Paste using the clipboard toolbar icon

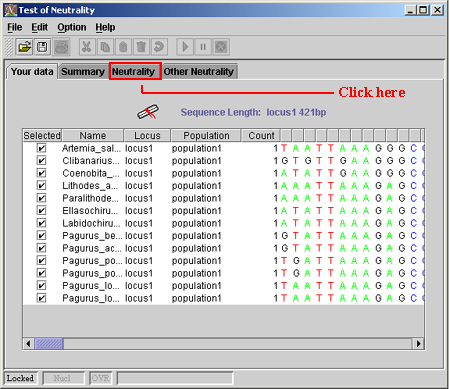[123, 47]
